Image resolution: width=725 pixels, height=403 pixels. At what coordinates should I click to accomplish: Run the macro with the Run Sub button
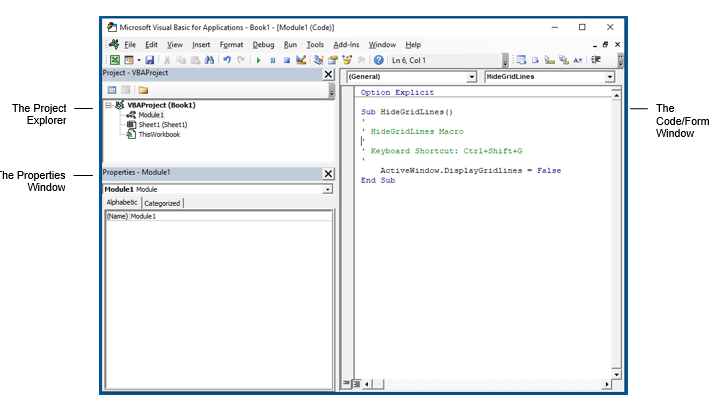(259, 60)
